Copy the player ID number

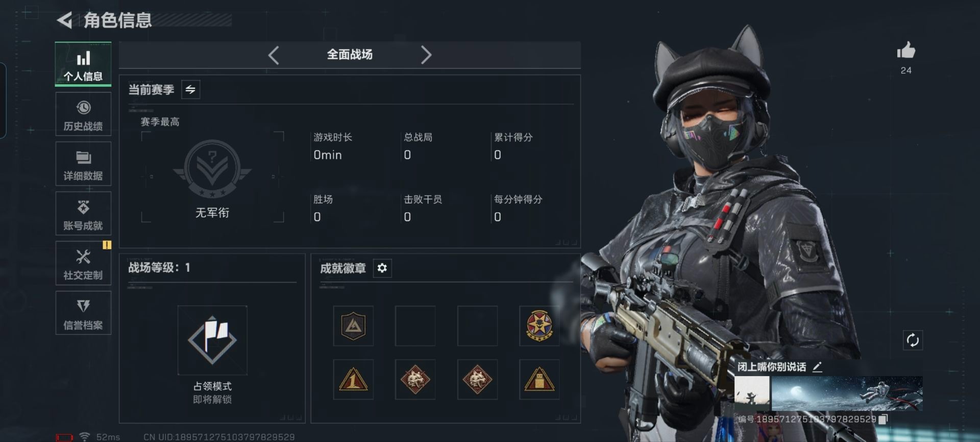tap(884, 419)
